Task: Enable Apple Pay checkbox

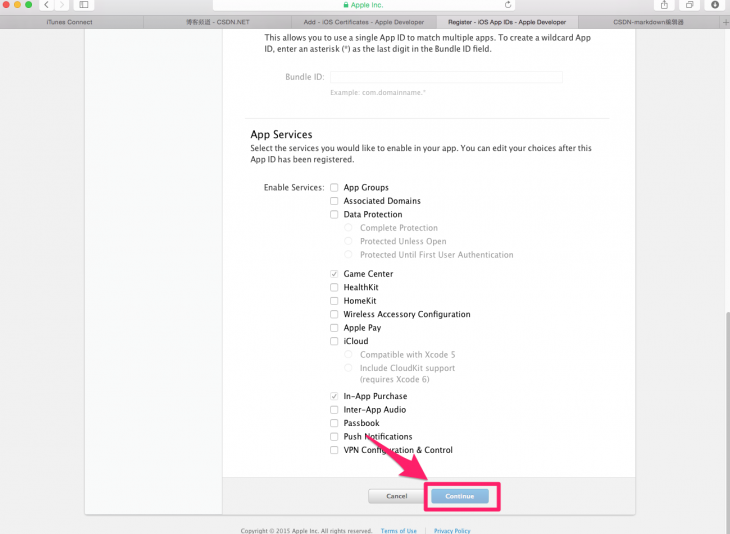Action: coord(334,328)
